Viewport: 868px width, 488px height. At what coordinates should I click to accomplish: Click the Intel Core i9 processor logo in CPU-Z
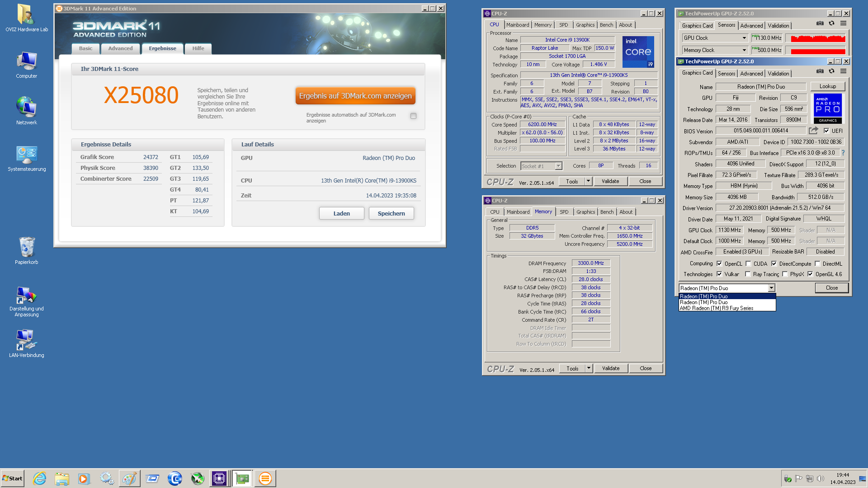(638, 52)
